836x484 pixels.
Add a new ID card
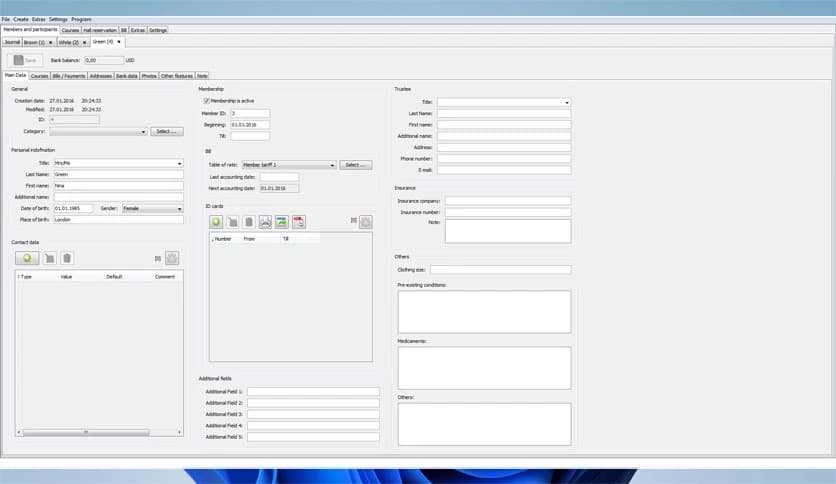(216, 222)
